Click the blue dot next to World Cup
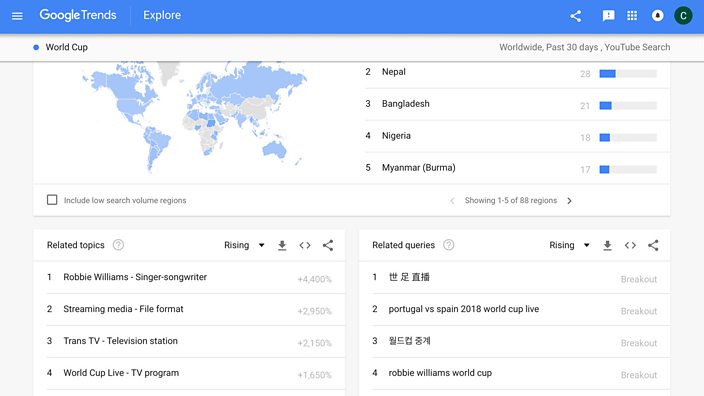This screenshot has width=704, height=396. [x=36, y=47]
